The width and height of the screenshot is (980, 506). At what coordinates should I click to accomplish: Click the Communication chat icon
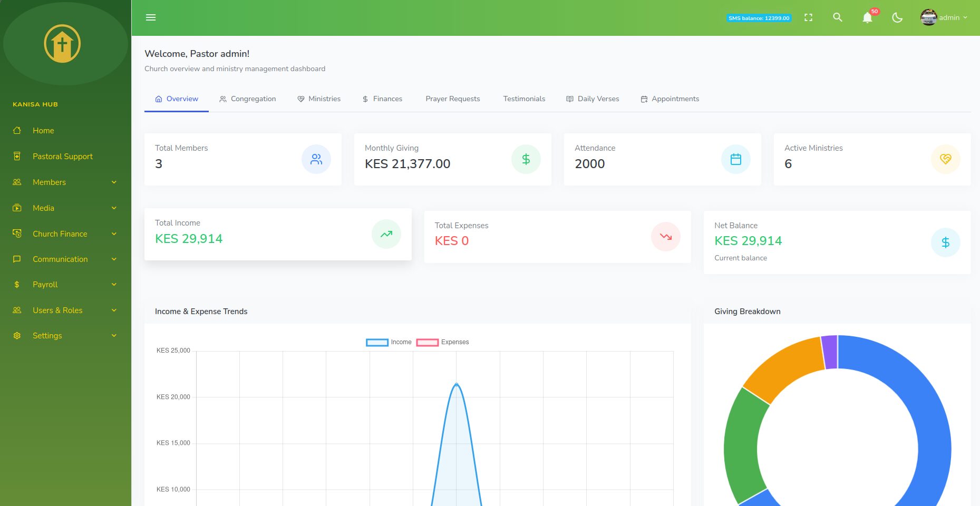pyautogui.click(x=17, y=259)
